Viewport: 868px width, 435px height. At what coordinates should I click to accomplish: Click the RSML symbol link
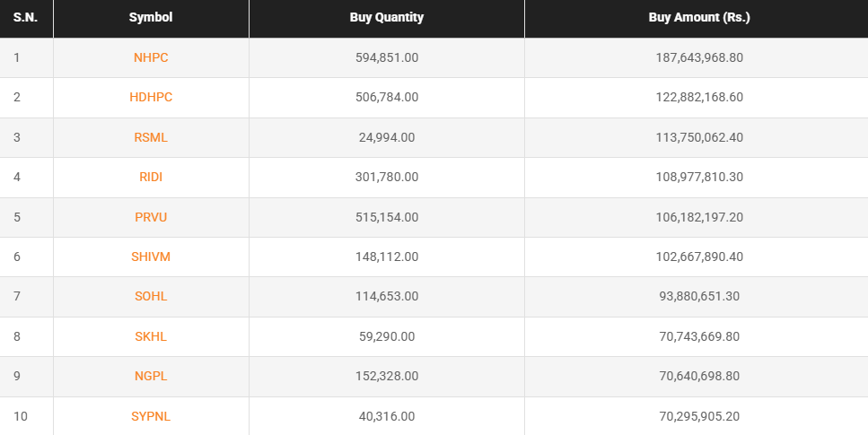click(151, 137)
